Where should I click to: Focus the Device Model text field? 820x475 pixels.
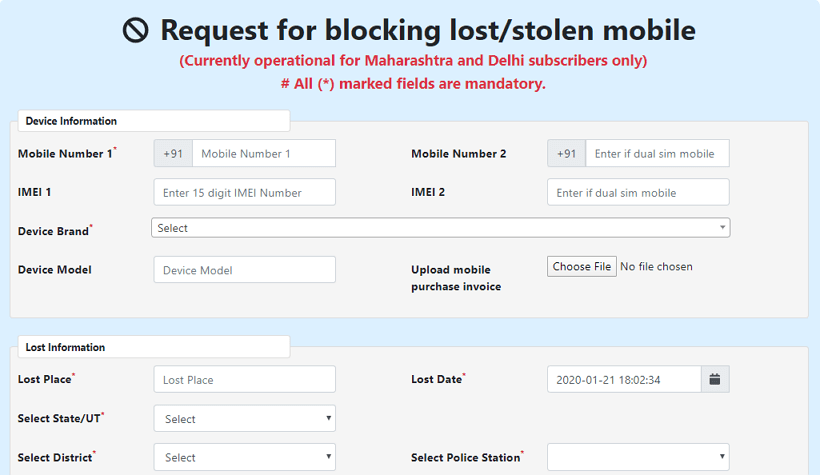pyautogui.click(x=244, y=270)
